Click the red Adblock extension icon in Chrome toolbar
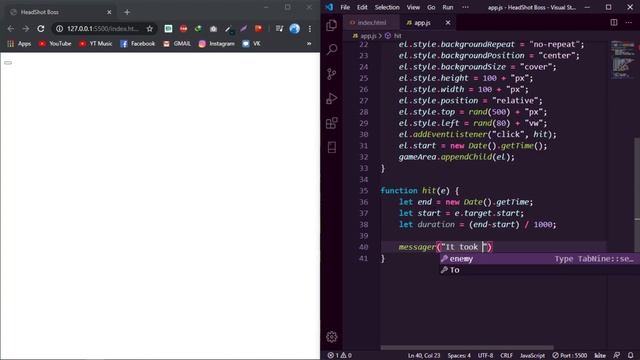This screenshot has width=640, height=360. tap(183, 29)
